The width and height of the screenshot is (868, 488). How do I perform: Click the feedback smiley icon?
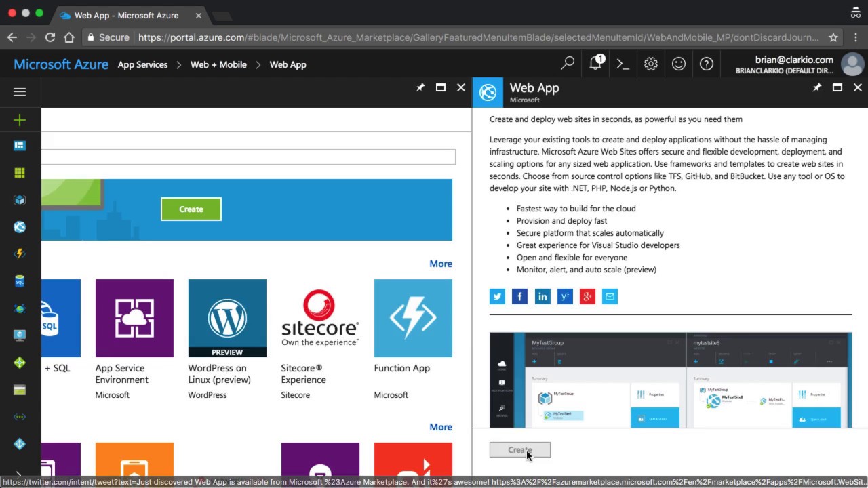679,64
